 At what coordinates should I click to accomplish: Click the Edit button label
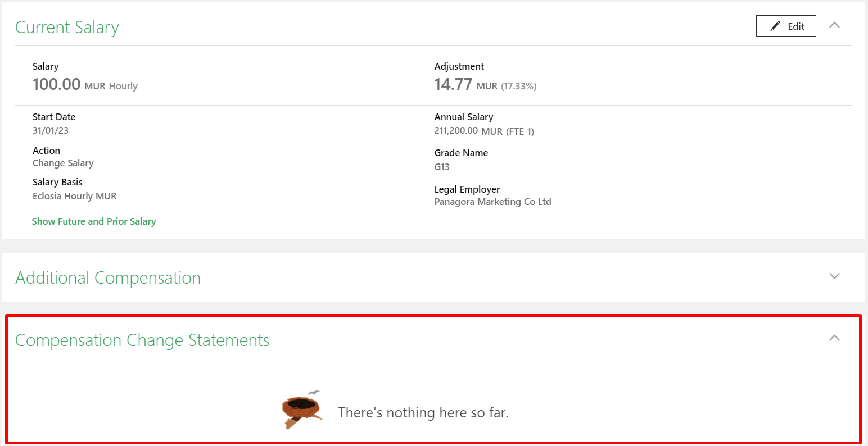[796, 26]
